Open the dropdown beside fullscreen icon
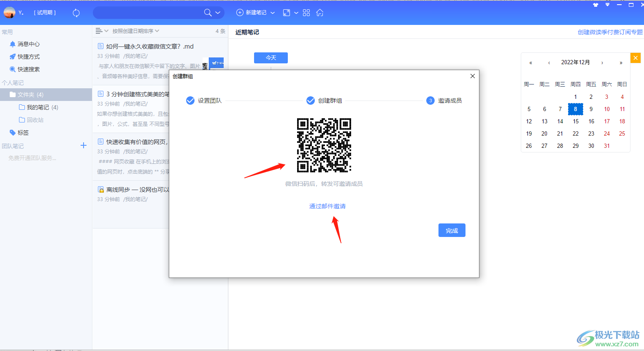This screenshot has width=644, height=351. [x=296, y=13]
